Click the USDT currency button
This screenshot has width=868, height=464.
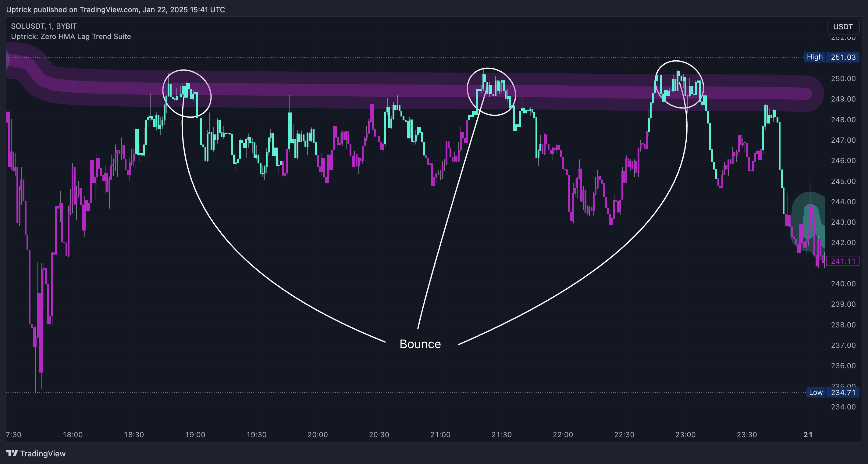843,27
